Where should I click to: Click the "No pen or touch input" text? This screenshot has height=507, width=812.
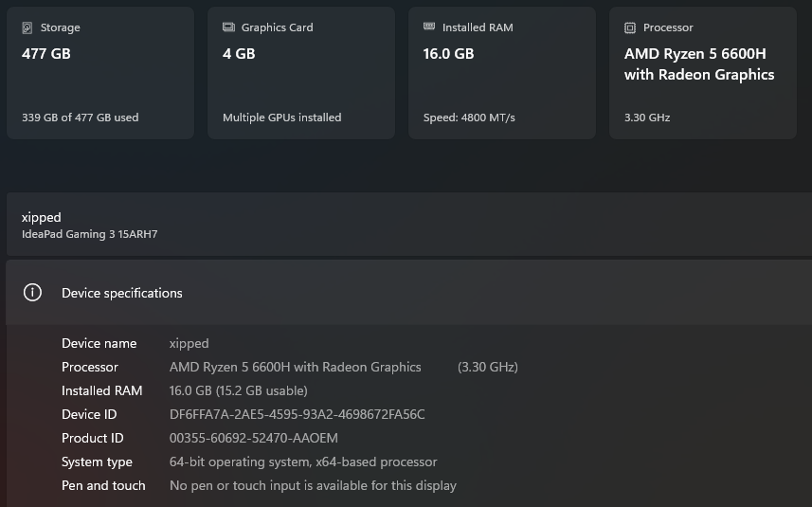click(x=313, y=485)
